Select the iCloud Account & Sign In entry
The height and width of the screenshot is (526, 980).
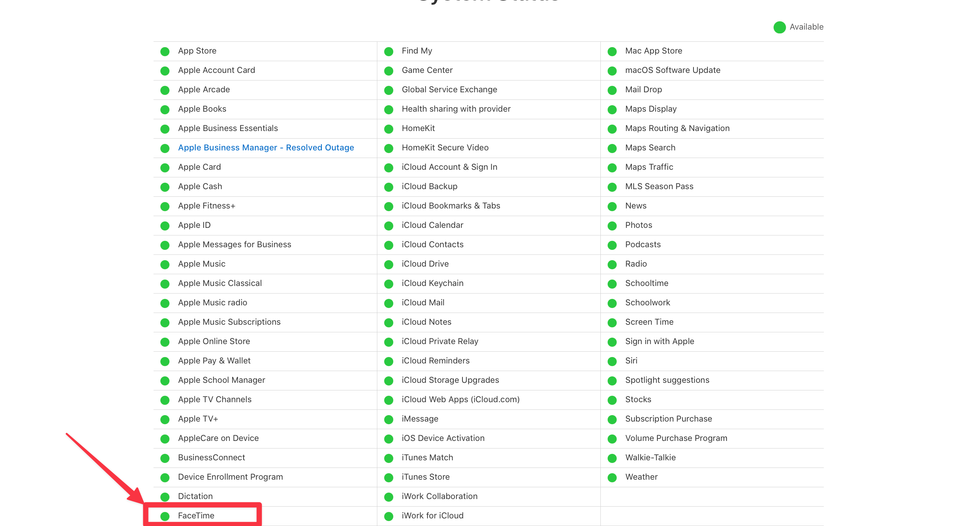(x=450, y=167)
